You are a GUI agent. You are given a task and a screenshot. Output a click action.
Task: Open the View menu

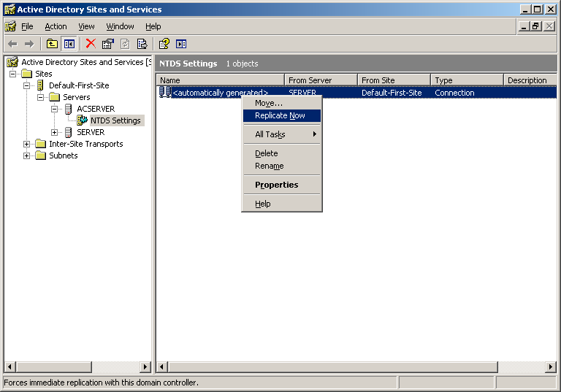coord(86,26)
